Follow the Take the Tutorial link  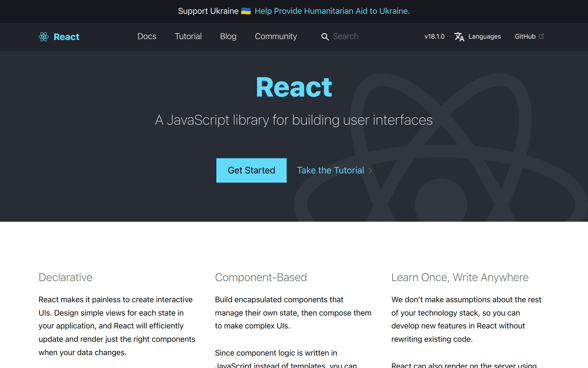coord(331,170)
